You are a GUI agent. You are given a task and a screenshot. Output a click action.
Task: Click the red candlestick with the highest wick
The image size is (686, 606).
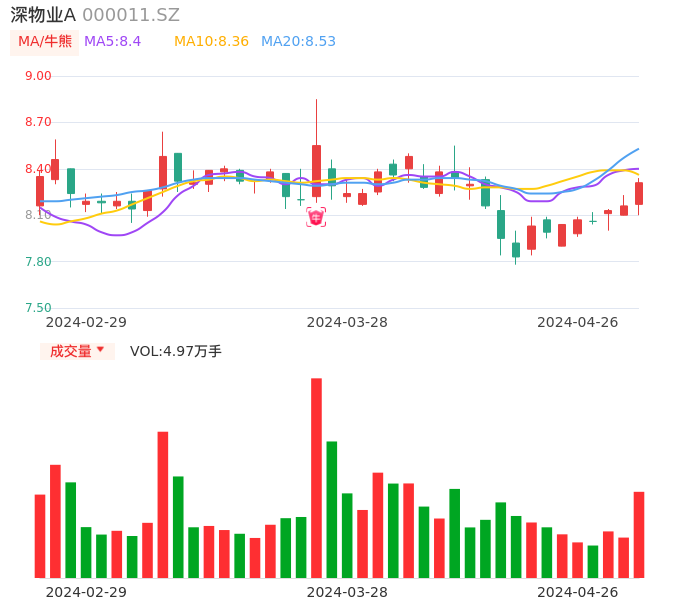pos(316,169)
